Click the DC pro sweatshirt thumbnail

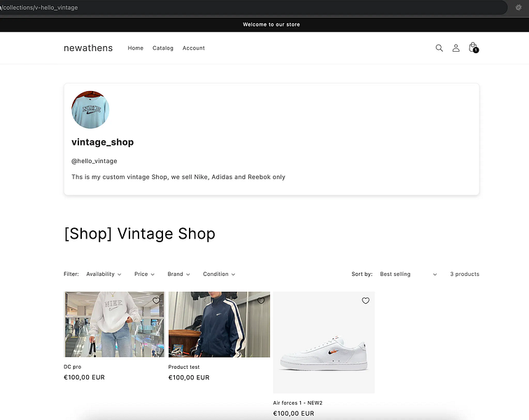click(x=114, y=325)
